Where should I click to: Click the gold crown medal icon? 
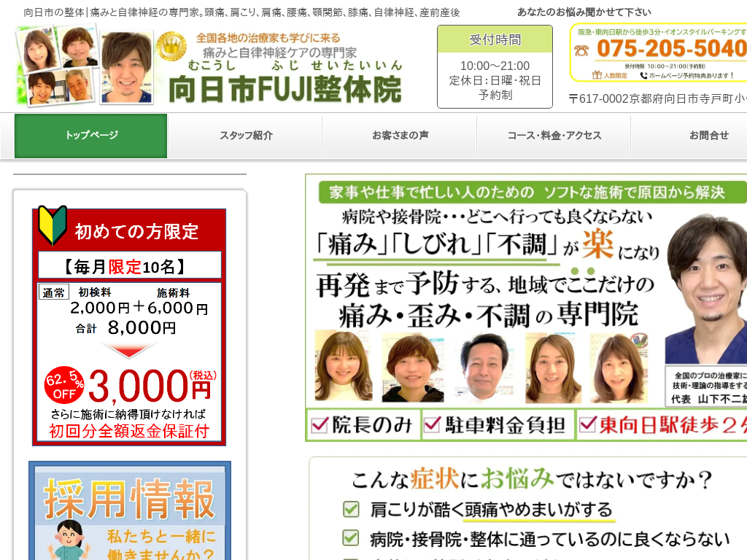[171, 46]
